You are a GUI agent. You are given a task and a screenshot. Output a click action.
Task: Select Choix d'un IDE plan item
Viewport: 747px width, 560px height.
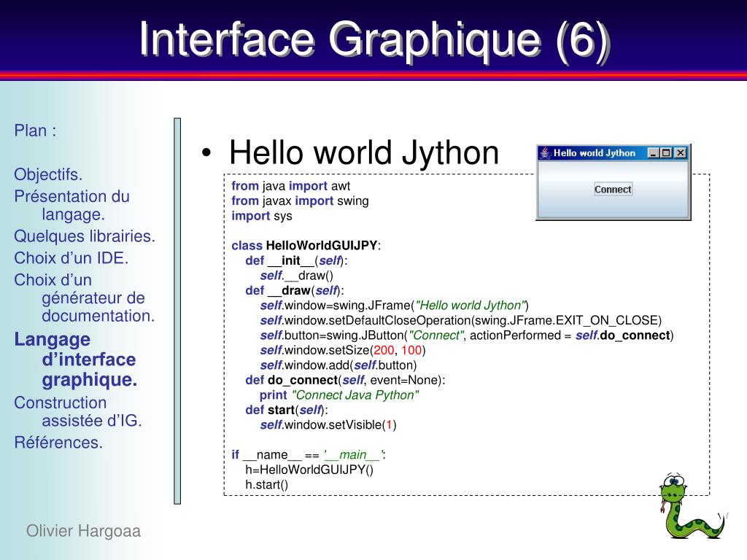click(71, 257)
